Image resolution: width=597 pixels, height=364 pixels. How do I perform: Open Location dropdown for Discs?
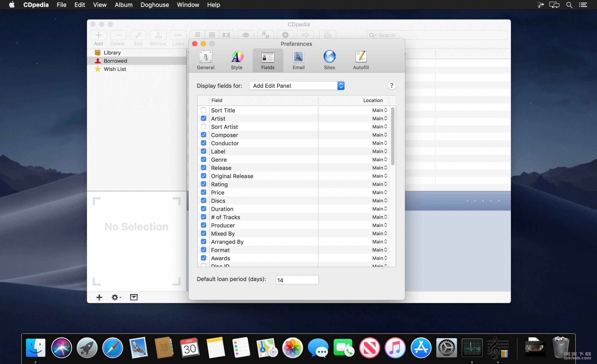click(379, 201)
